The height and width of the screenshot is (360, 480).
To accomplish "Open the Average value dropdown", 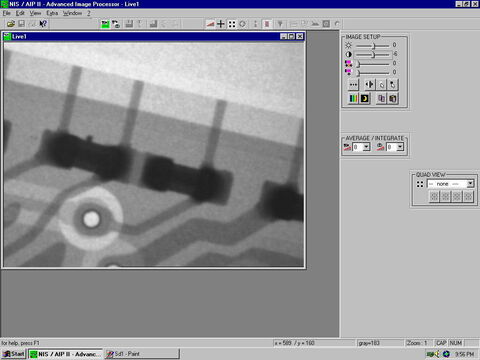I will click(366, 147).
